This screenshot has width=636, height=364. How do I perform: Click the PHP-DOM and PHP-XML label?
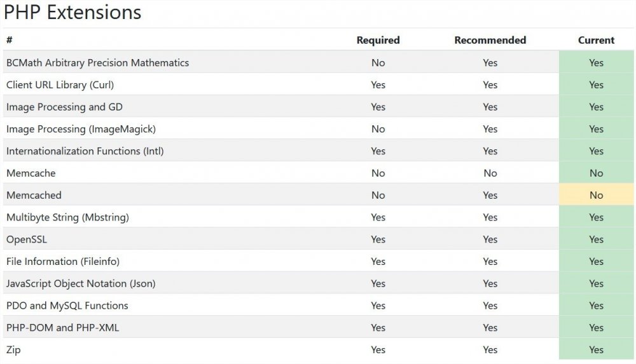pyautogui.click(x=62, y=328)
